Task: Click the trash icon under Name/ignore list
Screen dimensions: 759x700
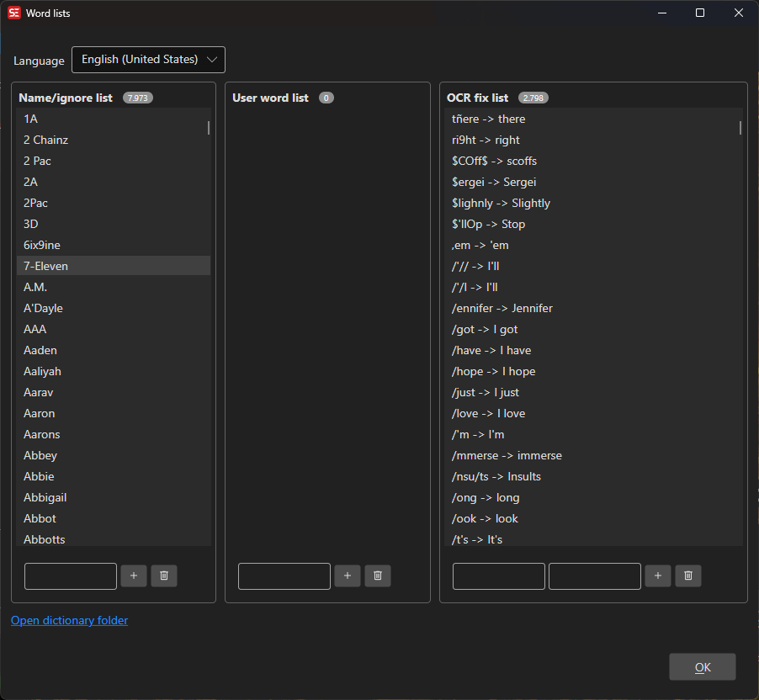Action: click(164, 575)
